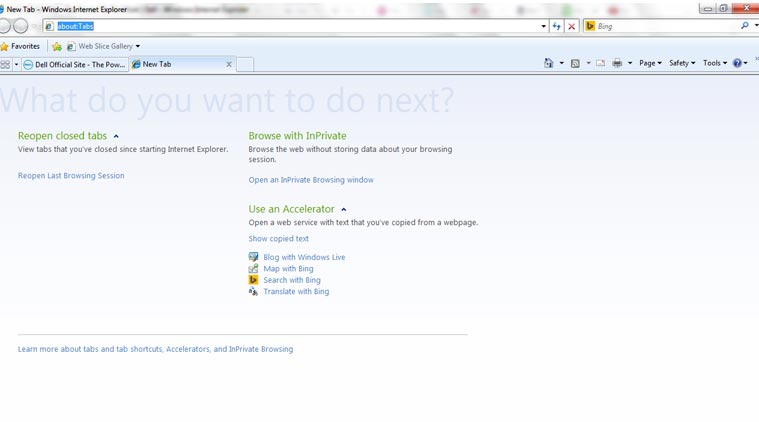Click the Read Mail envelope icon
The height and width of the screenshot is (422, 759).
coord(600,63)
